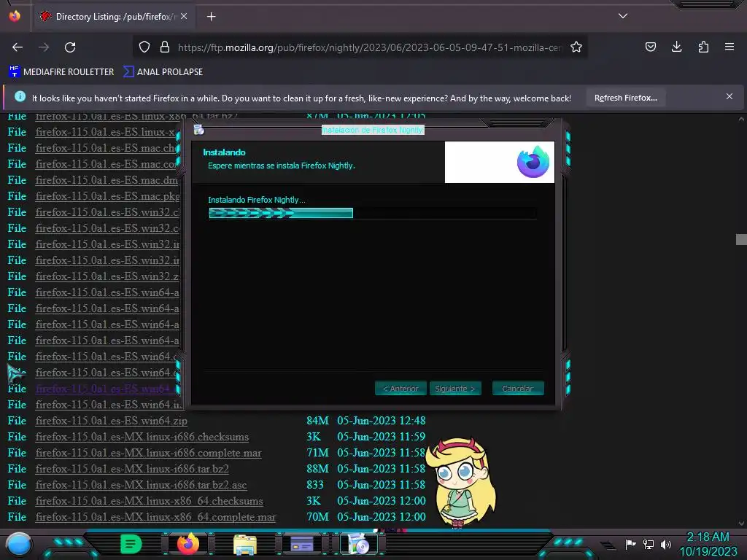747x560 pixels.
Task: Click the date 05-Jun-2023 12:48
Action: click(x=382, y=421)
